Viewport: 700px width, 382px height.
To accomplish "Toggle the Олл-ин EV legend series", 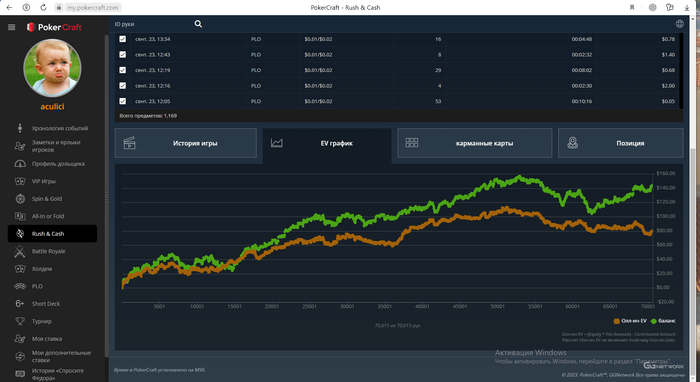I will (630, 321).
